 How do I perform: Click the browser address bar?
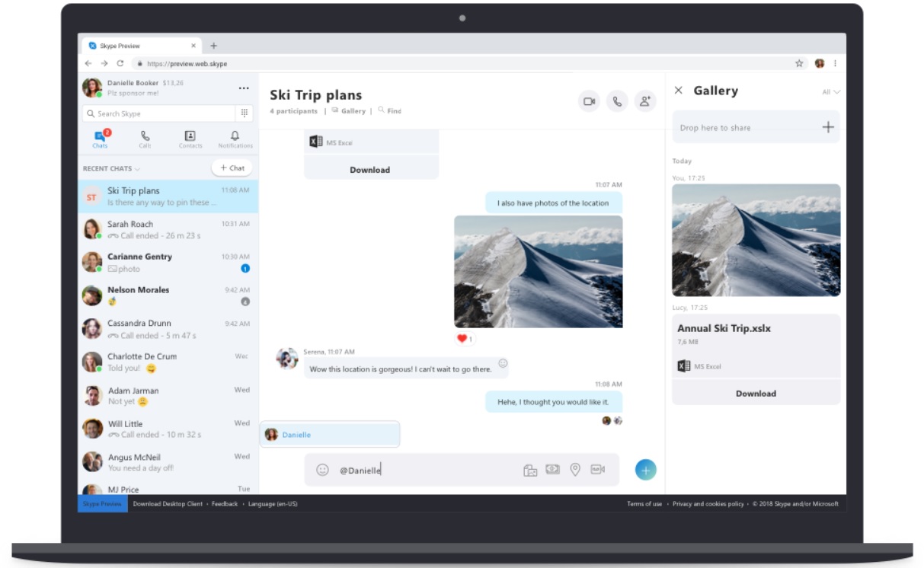point(461,64)
